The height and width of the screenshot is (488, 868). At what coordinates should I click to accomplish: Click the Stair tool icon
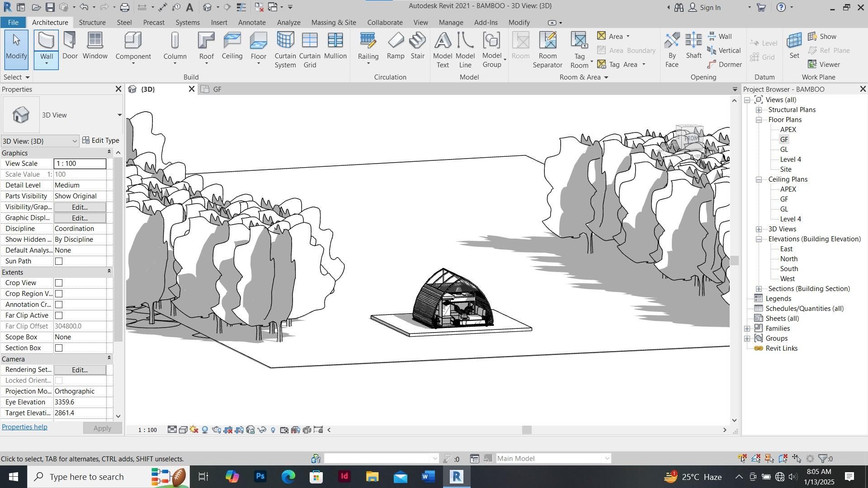pos(417,46)
